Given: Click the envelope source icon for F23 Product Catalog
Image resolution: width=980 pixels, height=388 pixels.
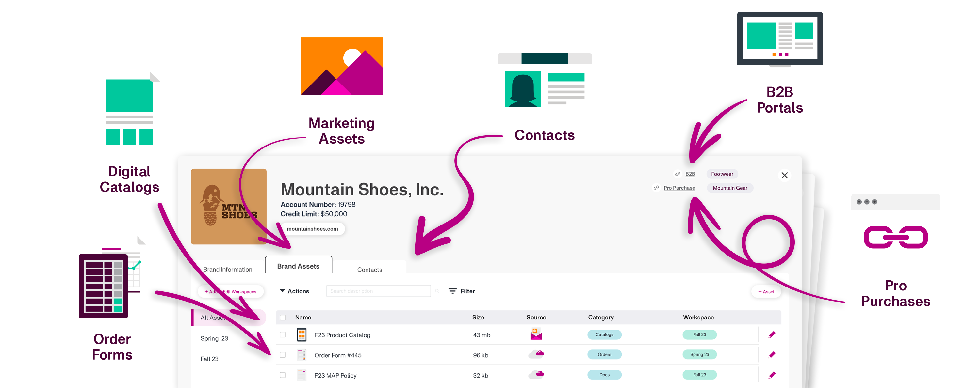Looking at the screenshot, I should 536,334.
